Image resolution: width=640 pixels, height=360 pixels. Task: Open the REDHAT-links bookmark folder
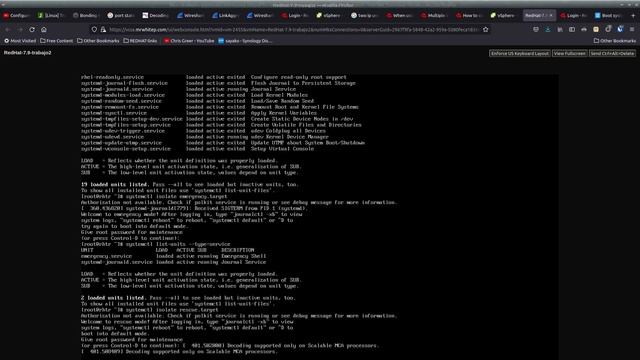point(140,41)
